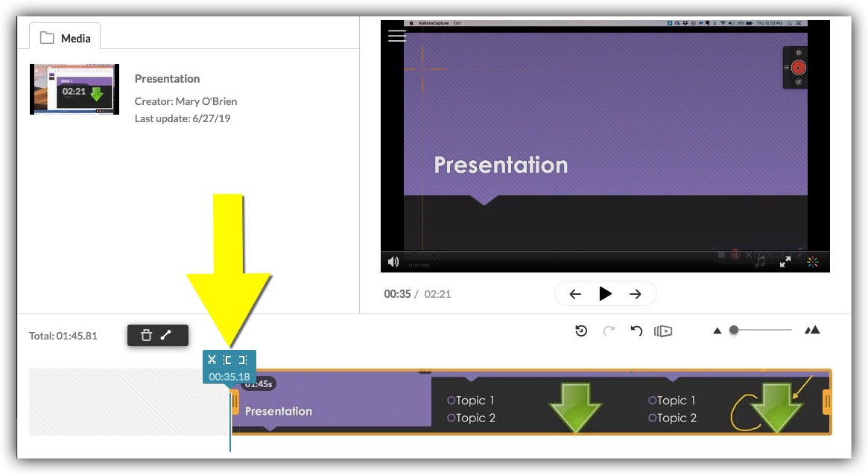Zoom in timeline with the large mountains icon
868x475 pixels.
pos(812,330)
